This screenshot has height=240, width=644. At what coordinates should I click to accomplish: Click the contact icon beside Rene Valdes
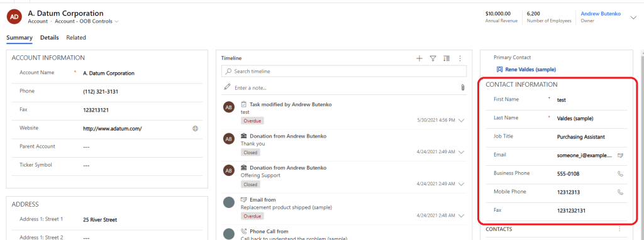pyautogui.click(x=499, y=70)
